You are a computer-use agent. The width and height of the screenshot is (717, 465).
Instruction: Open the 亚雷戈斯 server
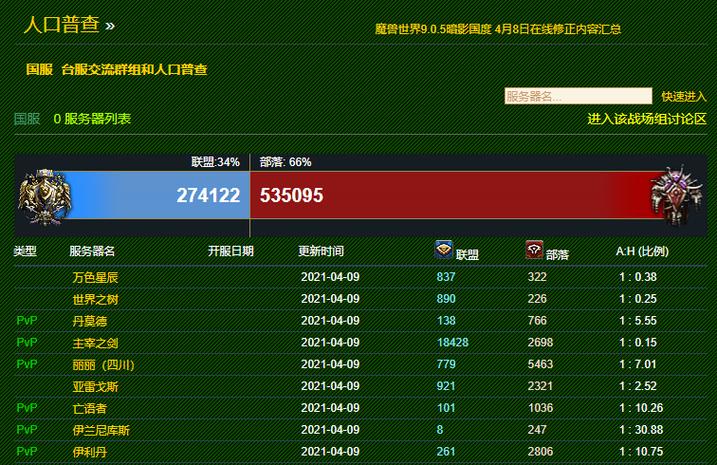[x=95, y=386]
